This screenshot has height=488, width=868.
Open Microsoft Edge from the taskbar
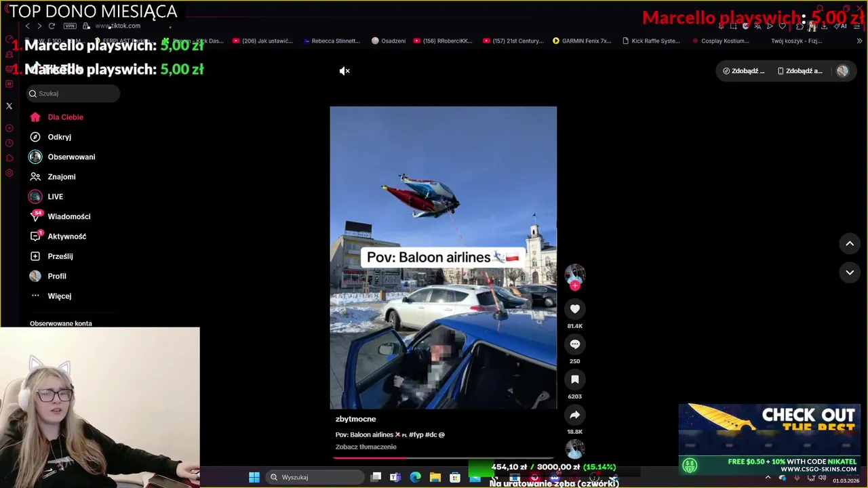(x=415, y=477)
